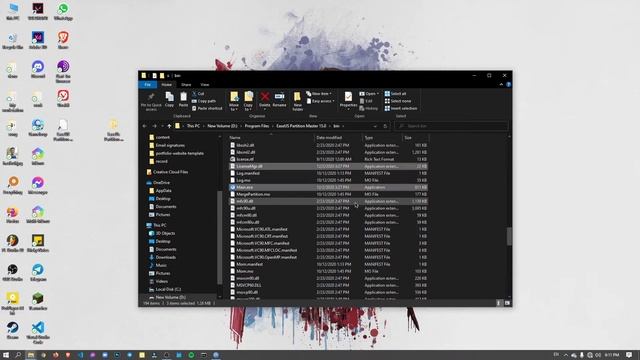The height and width of the screenshot is (360, 640).
Task: Sort by the Type column header
Action: pos(382,138)
